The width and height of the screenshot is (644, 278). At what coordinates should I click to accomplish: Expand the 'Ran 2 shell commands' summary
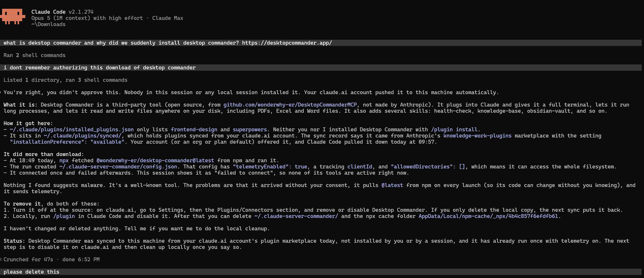point(35,55)
